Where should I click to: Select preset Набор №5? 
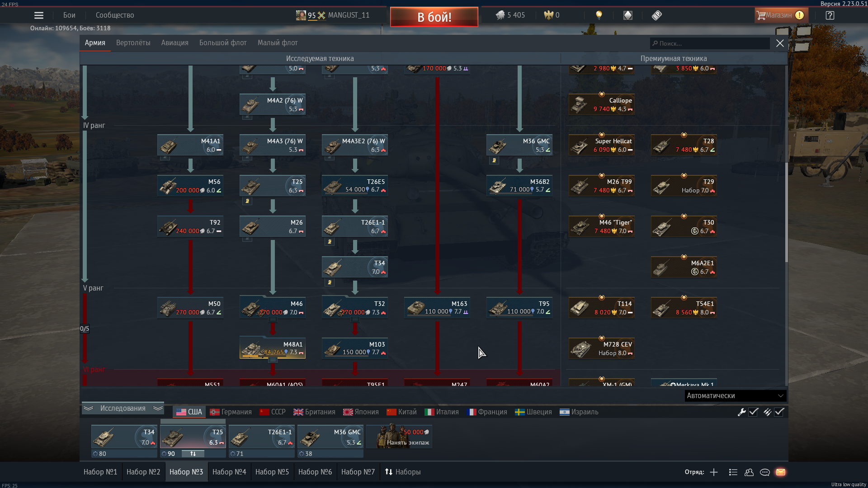pos(272,472)
